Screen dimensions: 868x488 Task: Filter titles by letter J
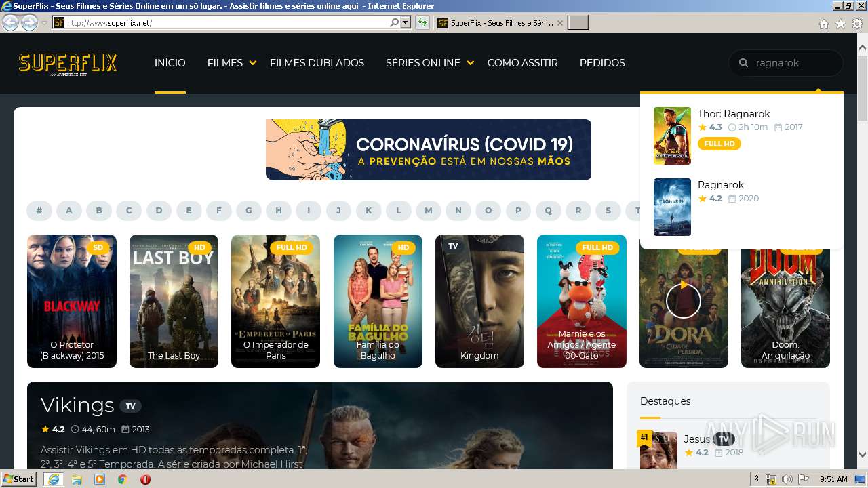pyautogui.click(x=338, y=211)
